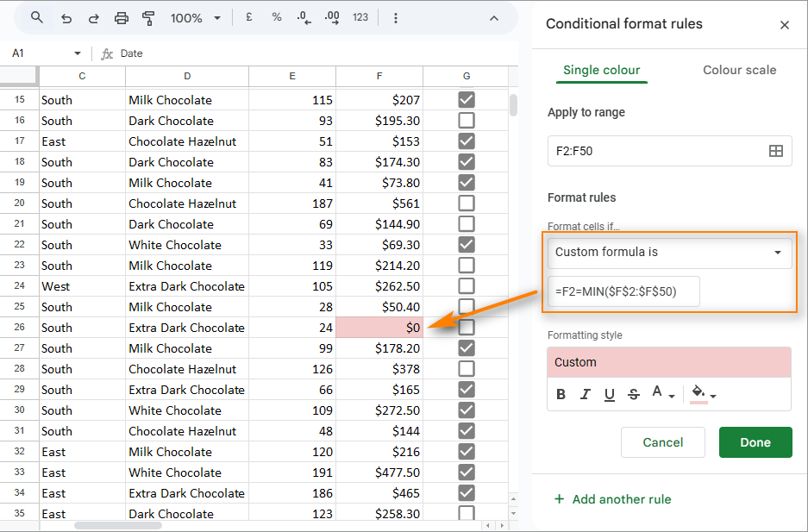Untick the checkbox on row 15
The height and width of the screenshot is (532, 808).
(467, 100)
